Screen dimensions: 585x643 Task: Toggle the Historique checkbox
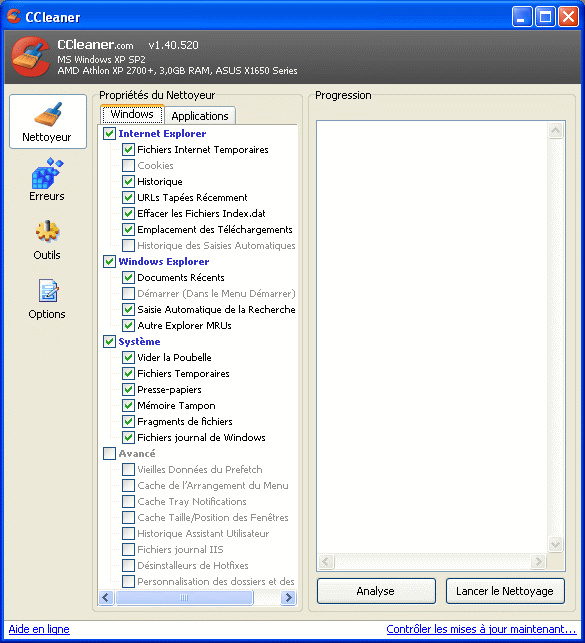click(x=128, y=182)
